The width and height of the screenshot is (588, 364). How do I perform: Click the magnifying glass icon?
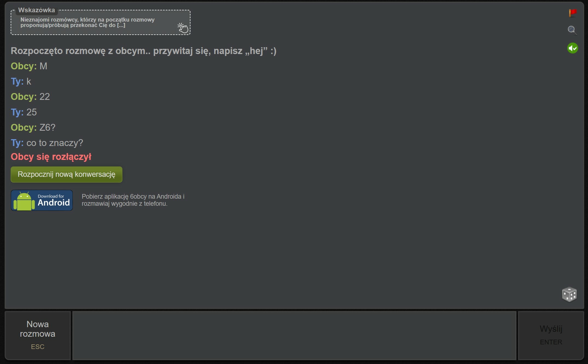pos(572,30)
